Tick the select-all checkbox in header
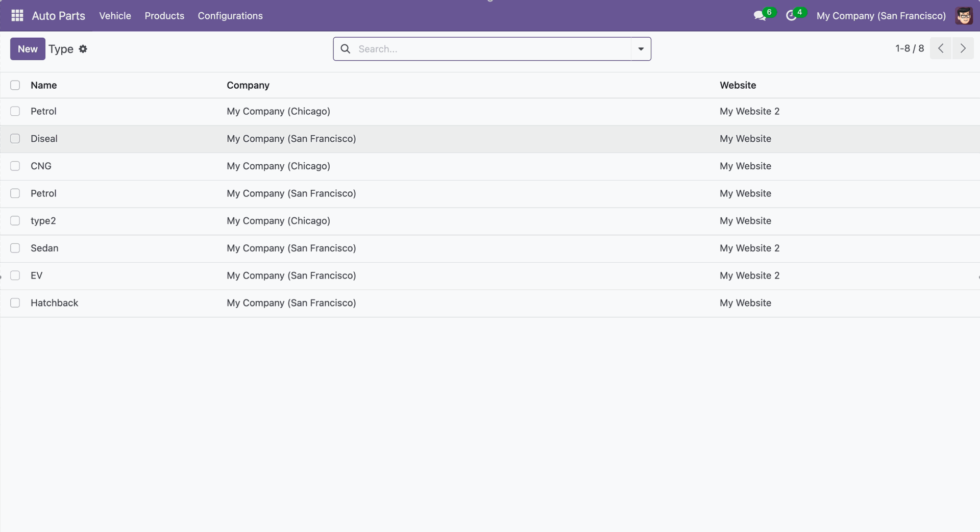Image resolution: width=980 pixels, height=532 pixels. click(x=15, y=85)
